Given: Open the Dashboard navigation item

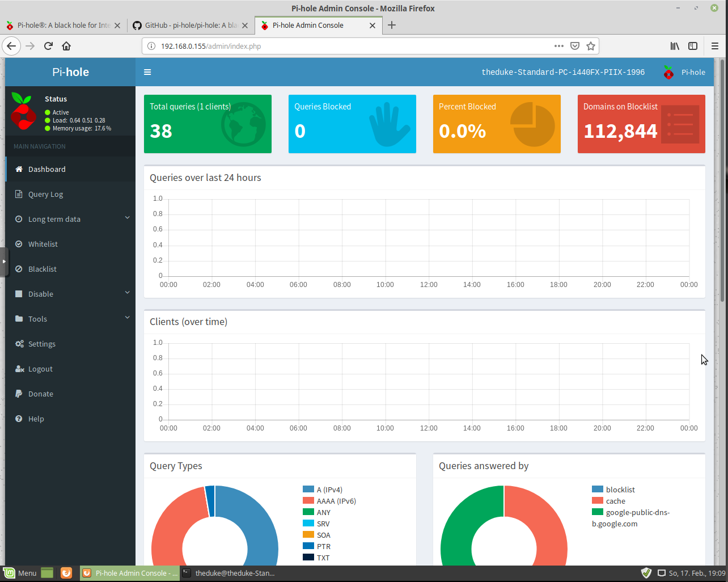Looking at the screenshot, I should tap(70, 169).
